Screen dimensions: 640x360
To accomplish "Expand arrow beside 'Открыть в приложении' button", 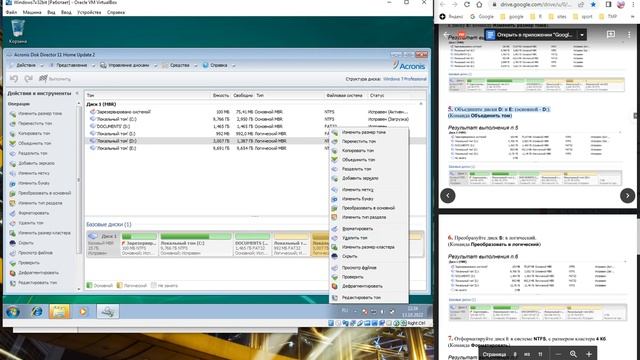I will 582,35.
